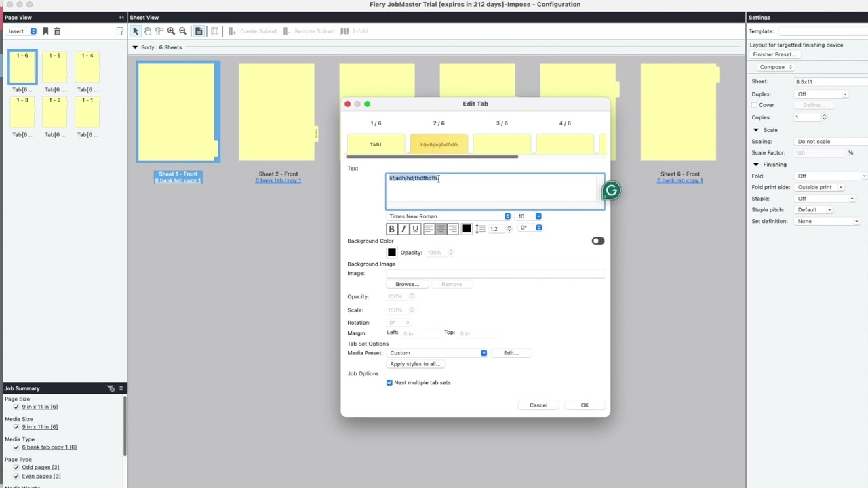Click the Z-fold toolbar item
The height and width of the screenshot is (488, 868).
(354, 31)
